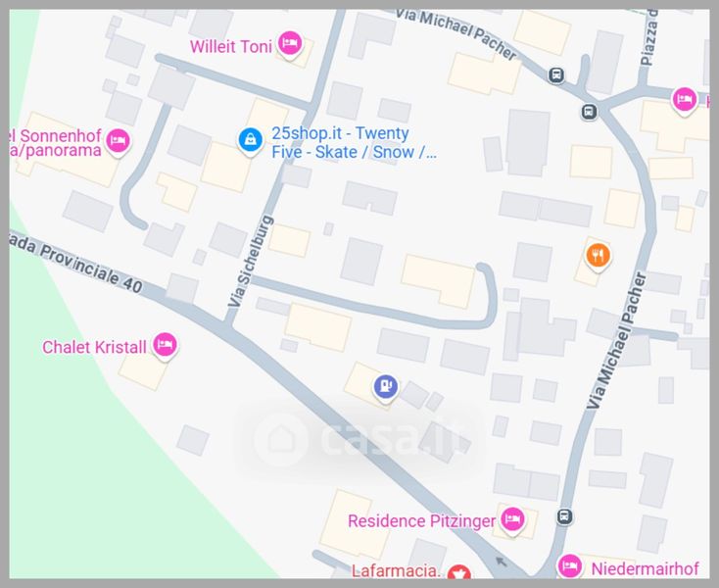
Task: Click the purple gas station marker
Action: (x=386, y=387)
